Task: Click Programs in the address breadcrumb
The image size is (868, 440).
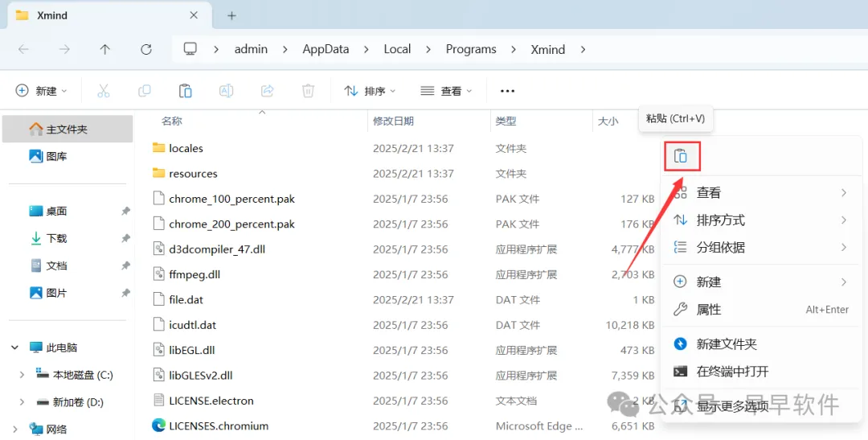Action: (x=471, y=49)
